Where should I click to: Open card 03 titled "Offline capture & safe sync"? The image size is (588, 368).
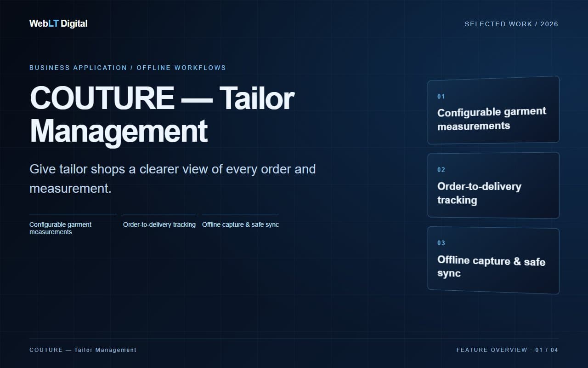[493, 260]
